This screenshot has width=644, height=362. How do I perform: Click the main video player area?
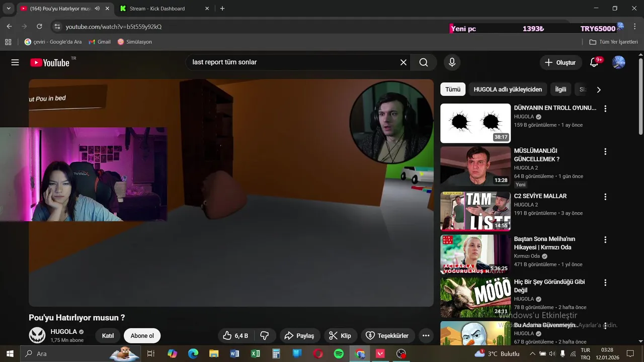pos(231,193)
